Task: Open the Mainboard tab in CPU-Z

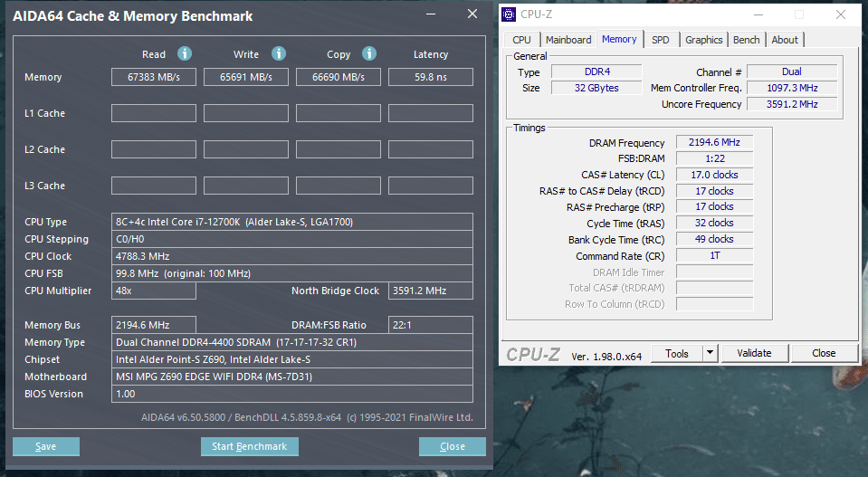Action: [x=568, y=40]
